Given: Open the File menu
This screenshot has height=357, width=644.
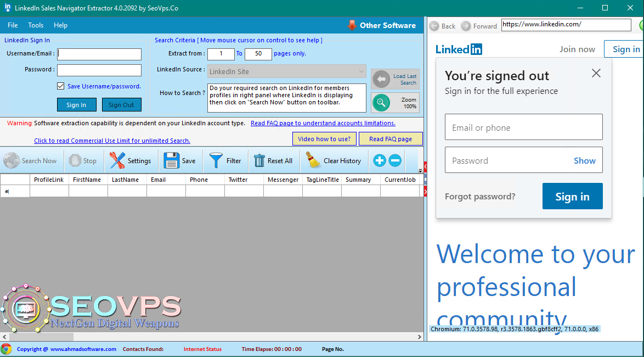Looking at the screenshot, I should pos(13,25).
